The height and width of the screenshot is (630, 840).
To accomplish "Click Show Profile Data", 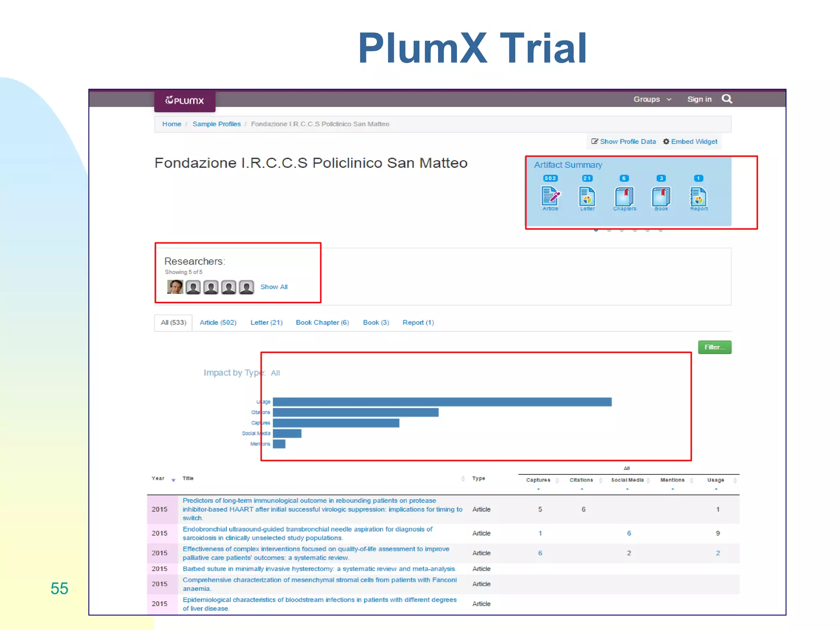I will [623, 142].
